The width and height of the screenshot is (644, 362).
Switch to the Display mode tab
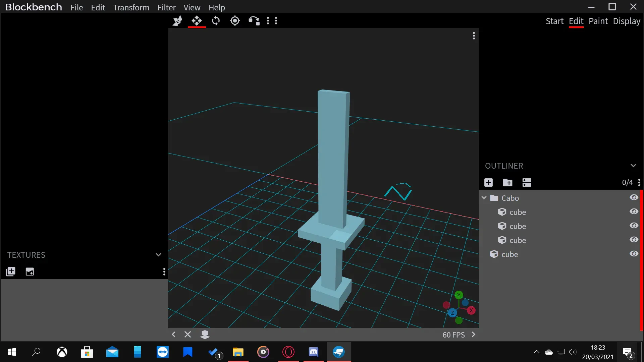(x=627, y=21)
